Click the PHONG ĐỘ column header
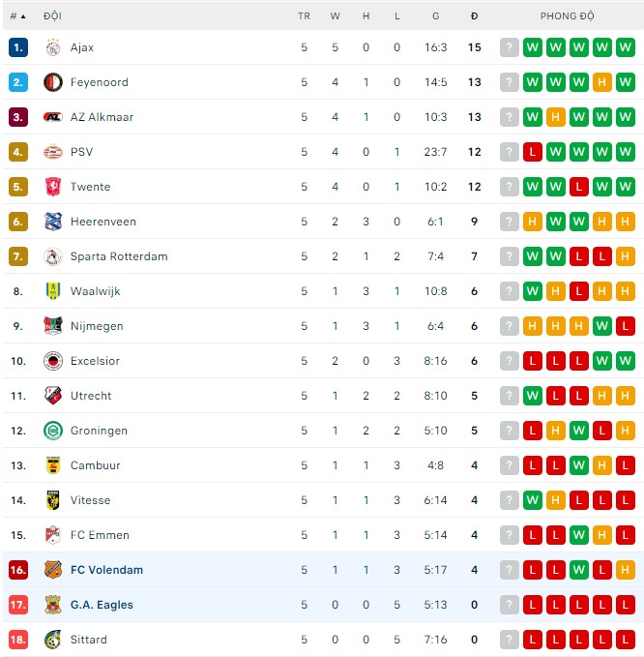This screenshot has height=657, width=644. pos(567,16)
